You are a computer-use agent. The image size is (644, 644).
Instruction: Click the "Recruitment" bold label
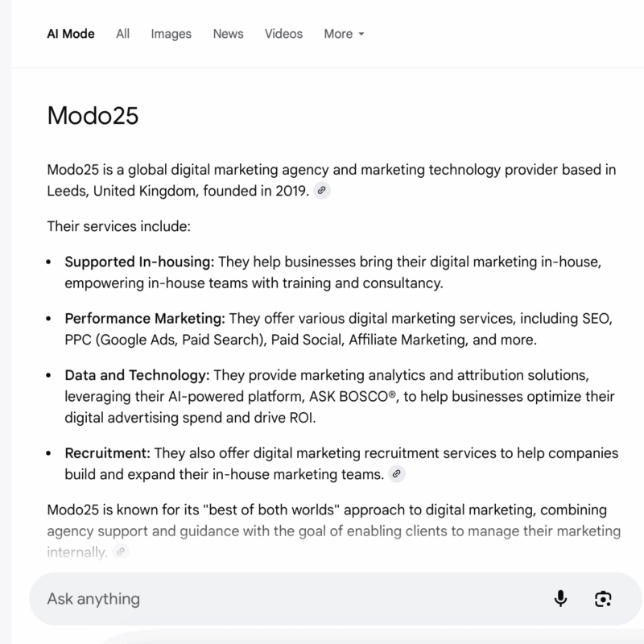pyautogui.click(x=107, y=453)
